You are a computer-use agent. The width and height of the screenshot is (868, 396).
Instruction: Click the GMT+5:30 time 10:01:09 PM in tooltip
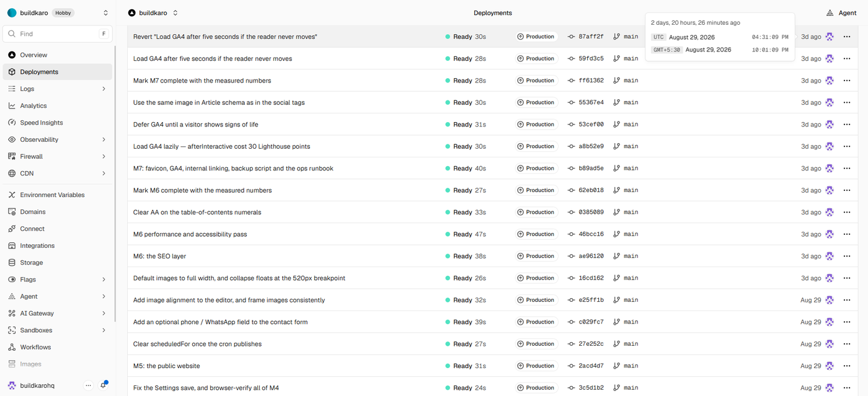pos(770,50)
